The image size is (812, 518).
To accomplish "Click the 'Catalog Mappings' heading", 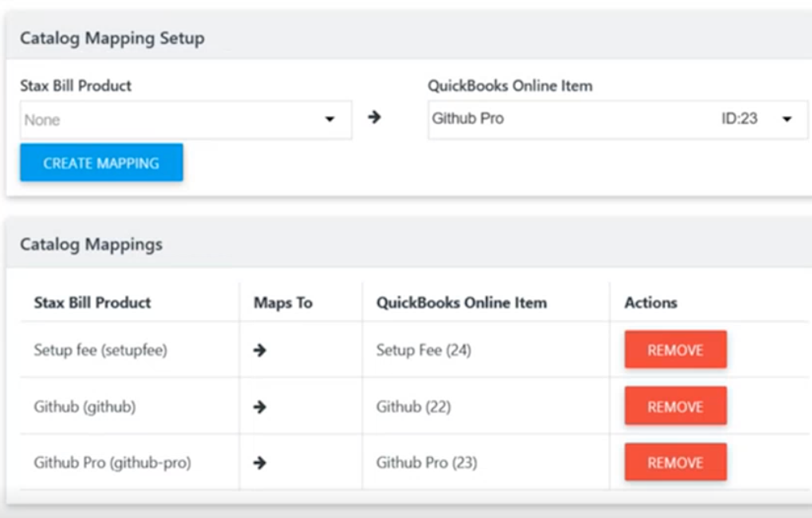I will coord(91,244).
